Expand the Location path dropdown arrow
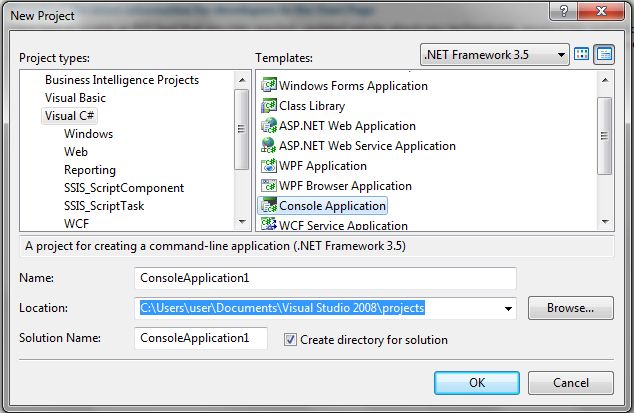The height and width of the screenshot is (413, 634). (509, 308)
